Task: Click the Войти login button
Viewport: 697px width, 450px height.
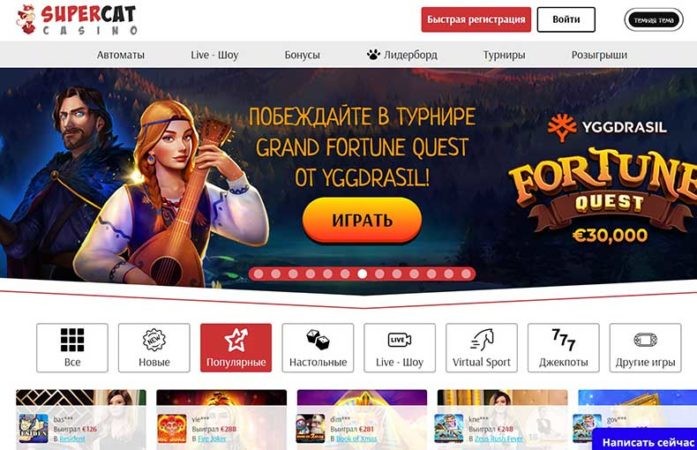Action: point(566,20)
